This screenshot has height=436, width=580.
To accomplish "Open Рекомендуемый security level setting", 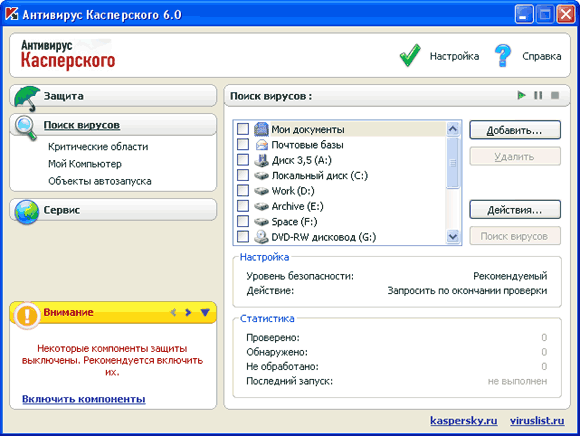I will click(510, 276).
